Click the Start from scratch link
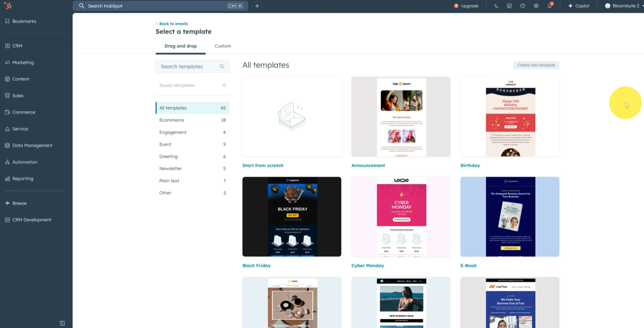The height and width of the screenshot is (328, 644). pyautogui.click(x=263, y=165)
